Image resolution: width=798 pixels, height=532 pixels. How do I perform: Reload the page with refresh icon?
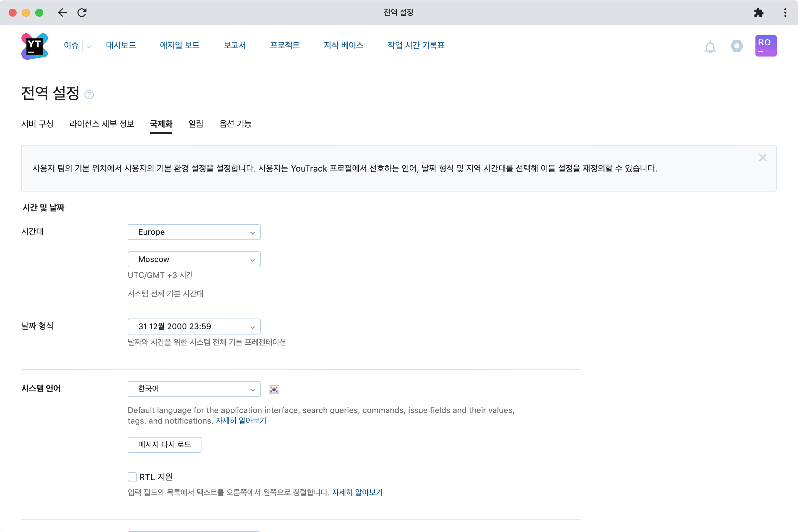click(82, 13)
